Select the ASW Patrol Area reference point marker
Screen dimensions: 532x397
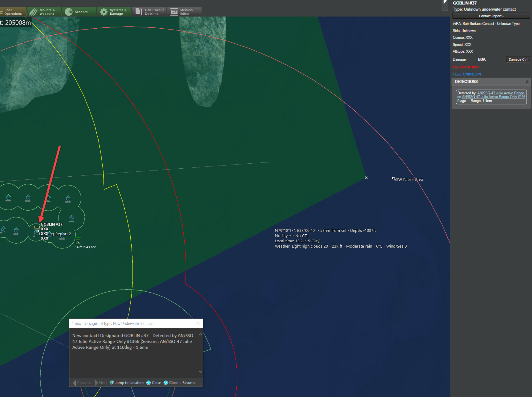[393, 178]
